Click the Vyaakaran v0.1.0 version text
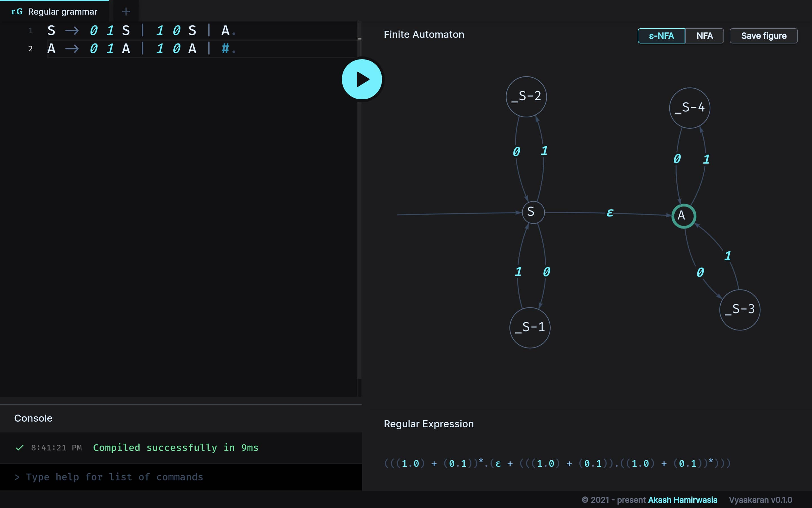The height and width of the screenshot is (508, 812). pos(760,500)
